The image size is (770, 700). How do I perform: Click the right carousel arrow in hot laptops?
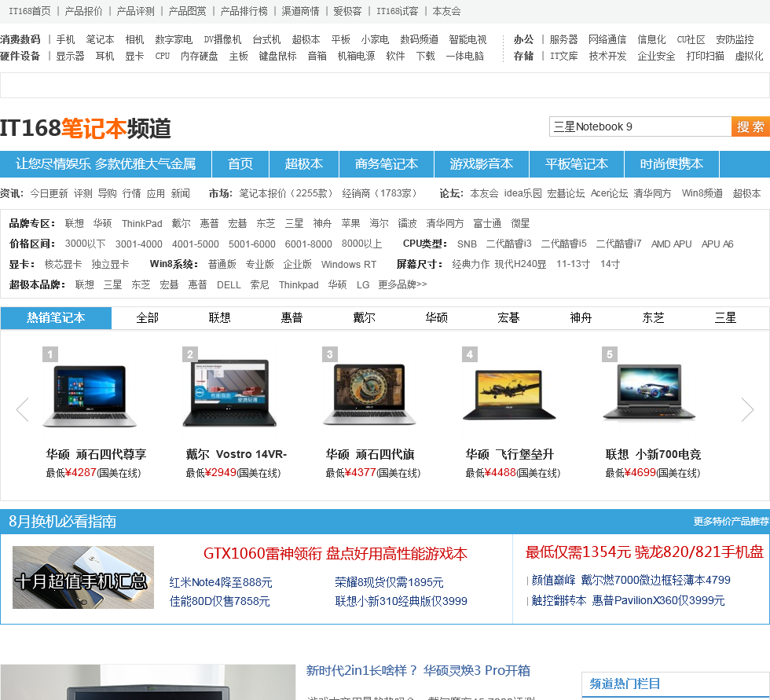tap(747, 409)
